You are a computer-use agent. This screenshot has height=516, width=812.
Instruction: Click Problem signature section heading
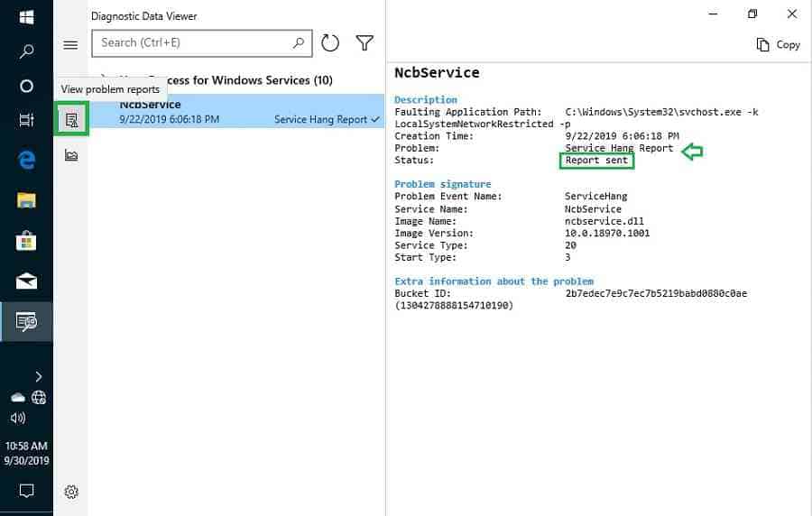(443, 184)
